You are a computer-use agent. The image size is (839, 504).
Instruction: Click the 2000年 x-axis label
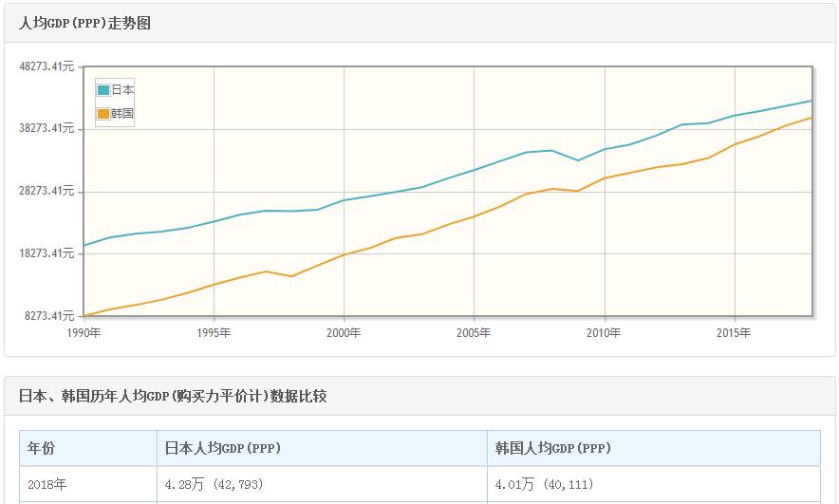[344, 332]
